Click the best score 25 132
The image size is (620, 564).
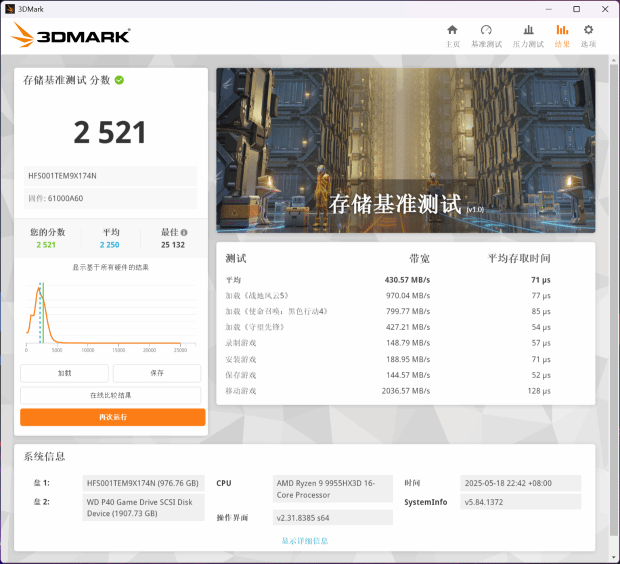point(173,245)
